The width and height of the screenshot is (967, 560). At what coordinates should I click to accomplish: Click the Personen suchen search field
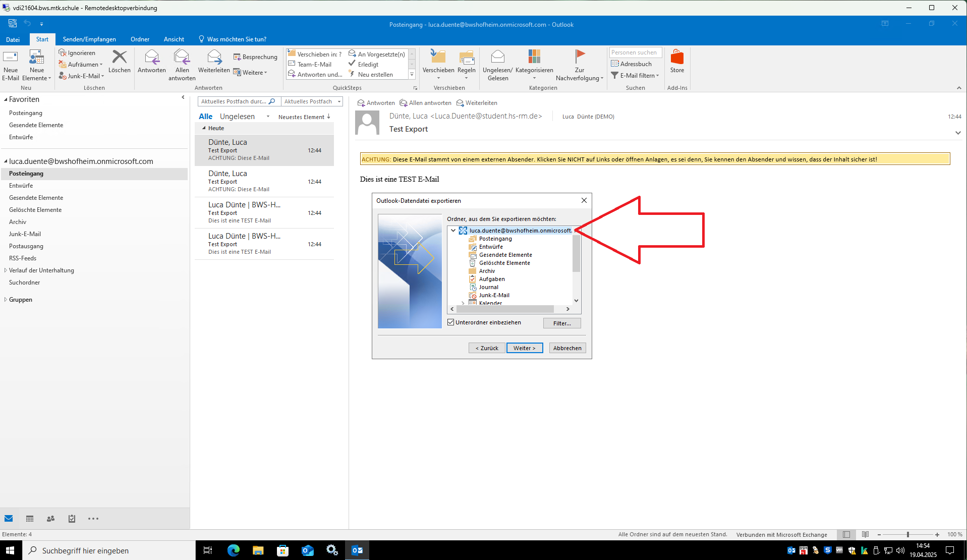(x=635, y=52)
